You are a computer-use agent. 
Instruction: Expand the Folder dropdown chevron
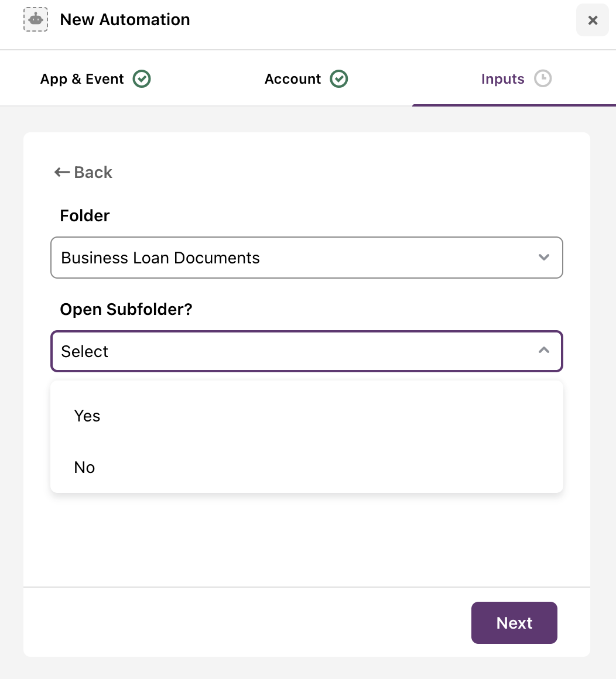coord(543,257)
